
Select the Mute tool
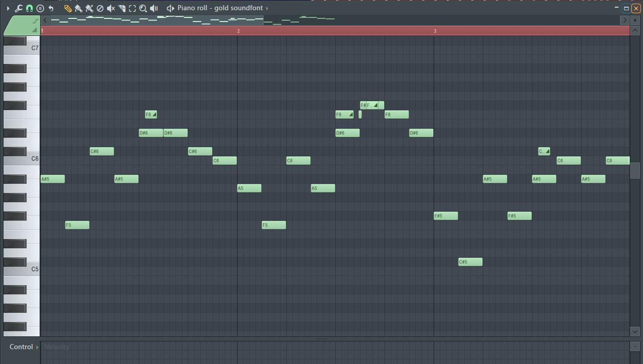coord(111,8)
